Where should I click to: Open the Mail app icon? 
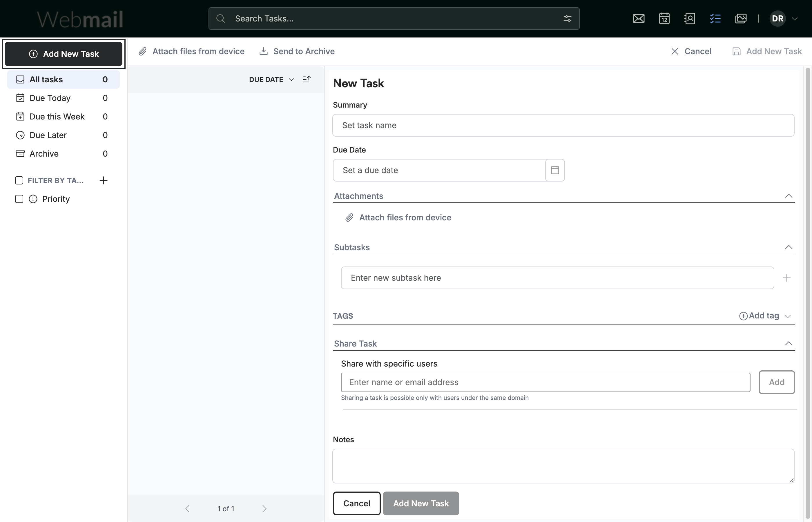[x=639, y=19]
